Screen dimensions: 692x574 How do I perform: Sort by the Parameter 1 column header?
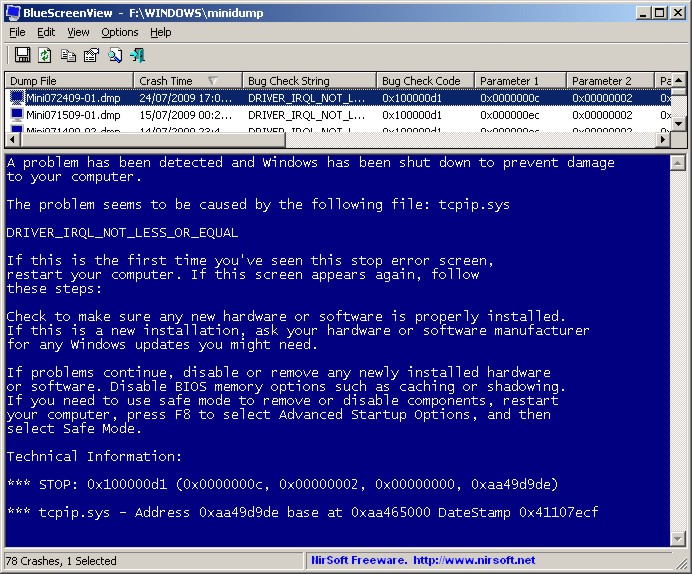tap(520, 81)
